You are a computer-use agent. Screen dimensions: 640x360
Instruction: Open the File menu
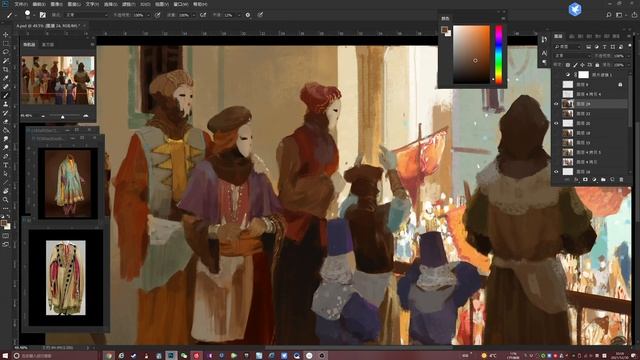(21, 4)
